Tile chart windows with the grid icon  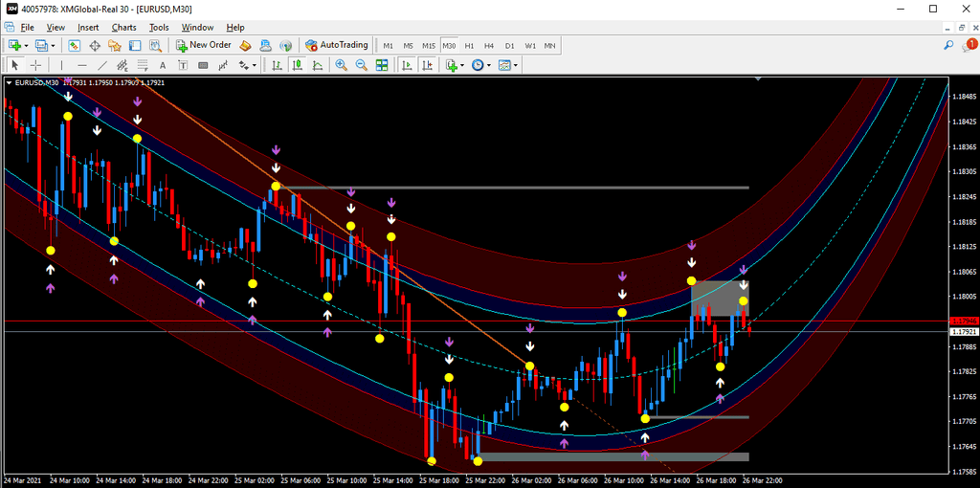pos(381,65)
